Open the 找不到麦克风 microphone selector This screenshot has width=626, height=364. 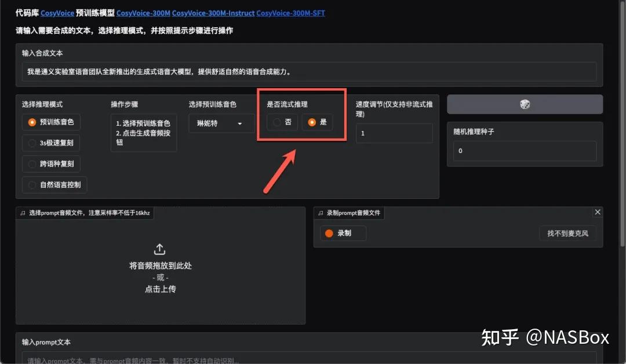(x=567, y=233)
